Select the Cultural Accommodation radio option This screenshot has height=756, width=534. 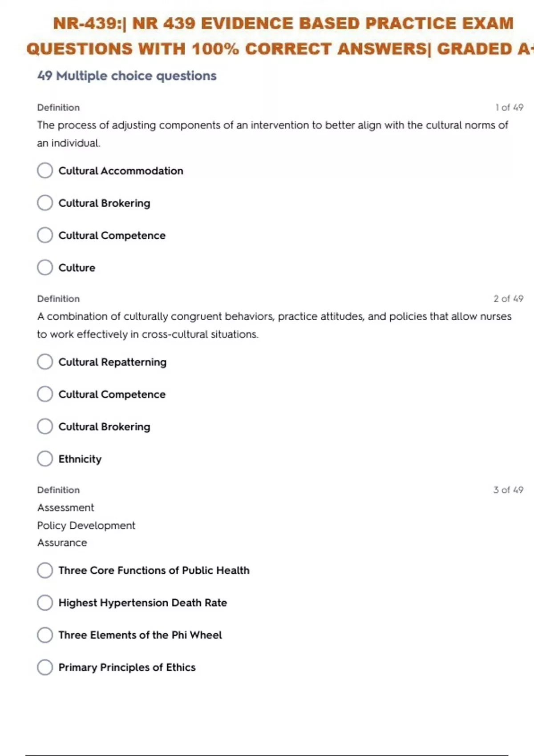tap(45, 170)
